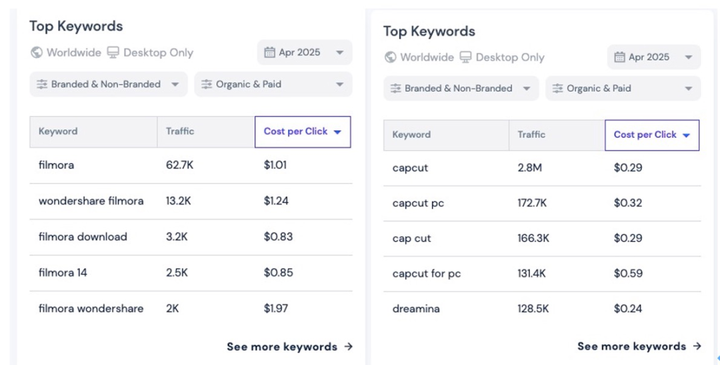720x365 pixels.
Task: Click calendar icon beside Apr 2025 in left panel
Action: [270, 52]
